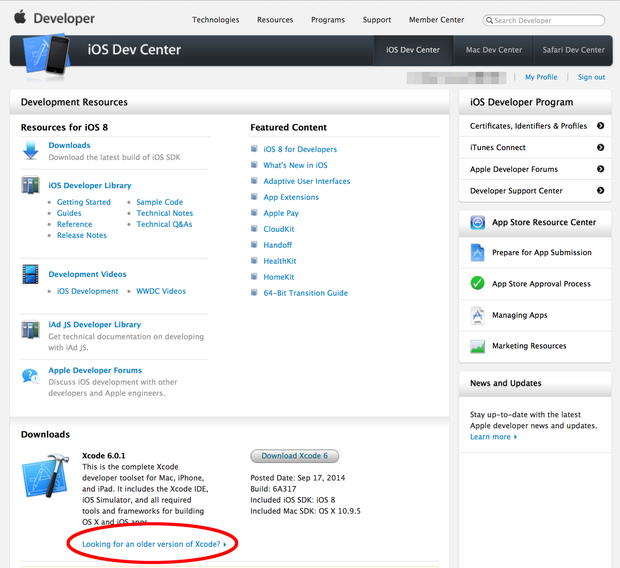This screenshot has height=568, width=620.
Task: Open the Marketing Resources sidebar entry
Action: (535, 346)
